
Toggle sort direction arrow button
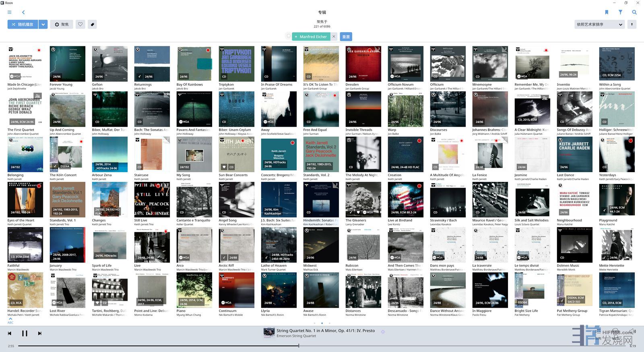632,25
